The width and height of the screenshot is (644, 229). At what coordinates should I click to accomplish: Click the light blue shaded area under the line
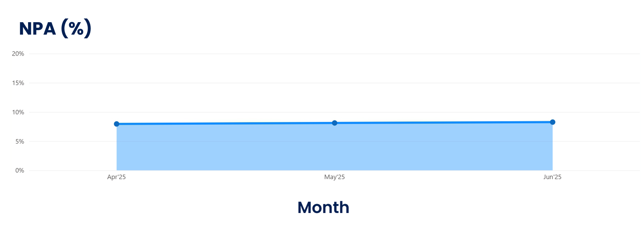(x=335, y=148)
